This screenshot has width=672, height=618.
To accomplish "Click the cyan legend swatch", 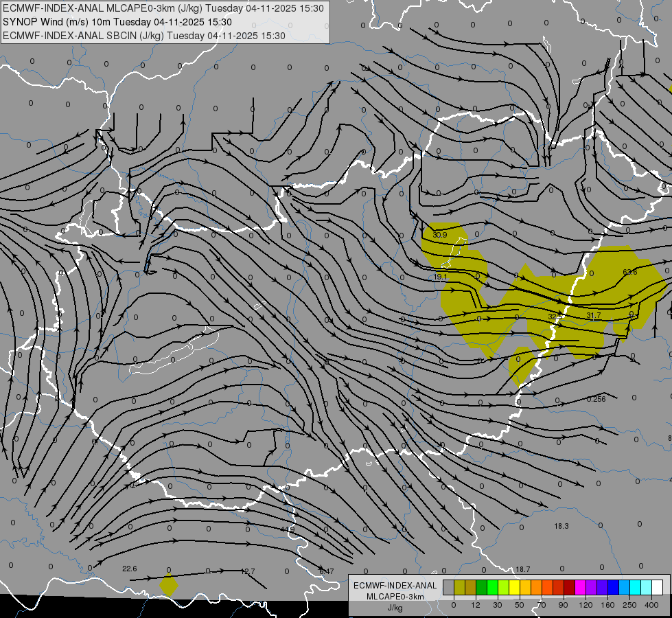I will pyautogui.click(x=636, y=587).
